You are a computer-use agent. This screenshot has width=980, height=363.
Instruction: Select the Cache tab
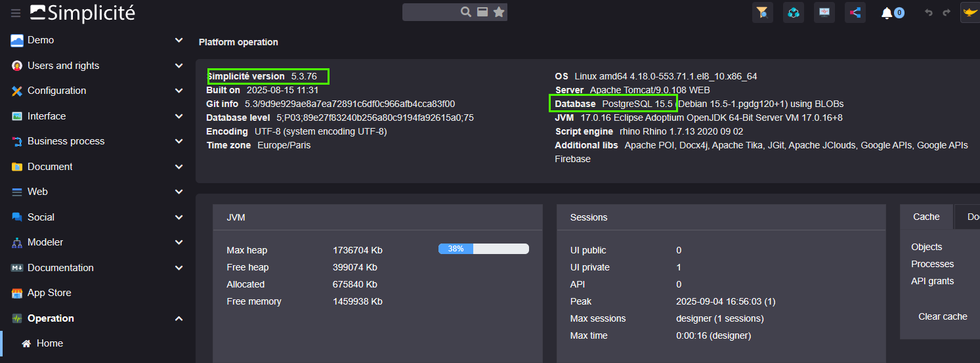click(926, 217)
